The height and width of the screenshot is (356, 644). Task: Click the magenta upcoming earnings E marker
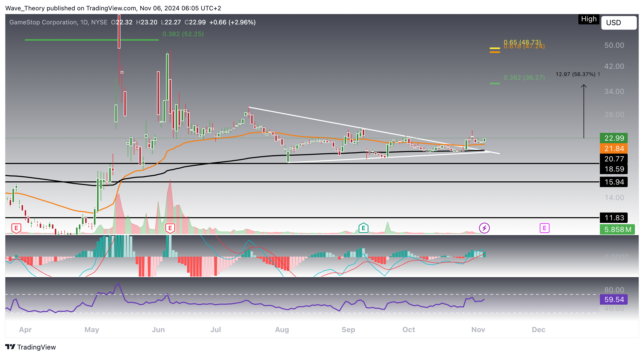tap(544, 228)
